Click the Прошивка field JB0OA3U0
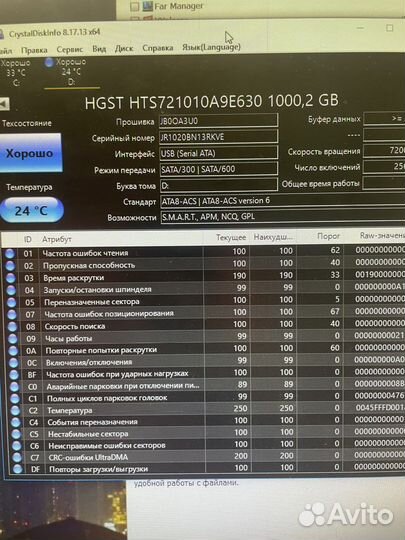The height and width of the screenshot is (540, 405). (218, 121)
